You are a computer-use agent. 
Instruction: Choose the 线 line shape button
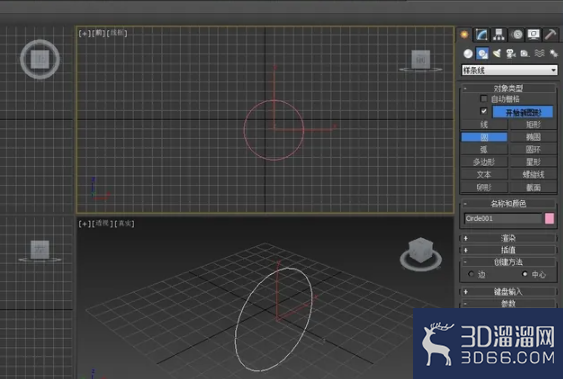484,125
